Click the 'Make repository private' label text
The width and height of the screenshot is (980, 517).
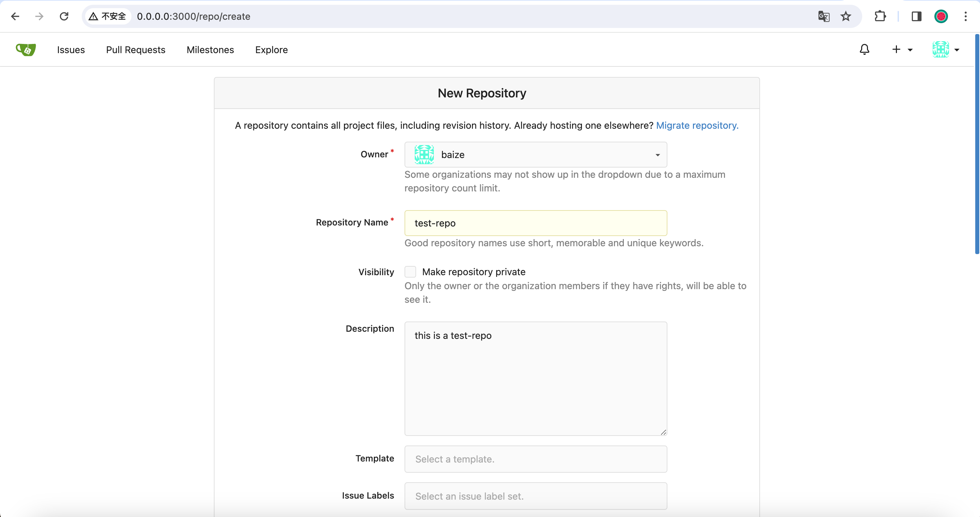pyautogui.click(x=474, y=272)
